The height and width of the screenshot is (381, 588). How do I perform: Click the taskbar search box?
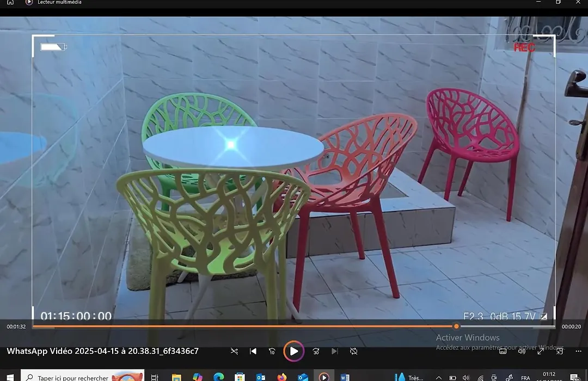tap(83, 376)
